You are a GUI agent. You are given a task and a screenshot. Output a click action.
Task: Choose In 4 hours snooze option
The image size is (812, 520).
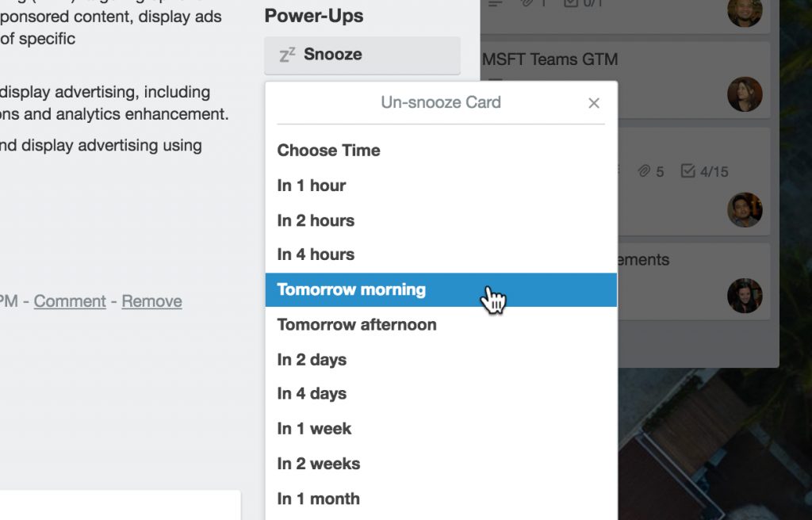tap(316, 254)
